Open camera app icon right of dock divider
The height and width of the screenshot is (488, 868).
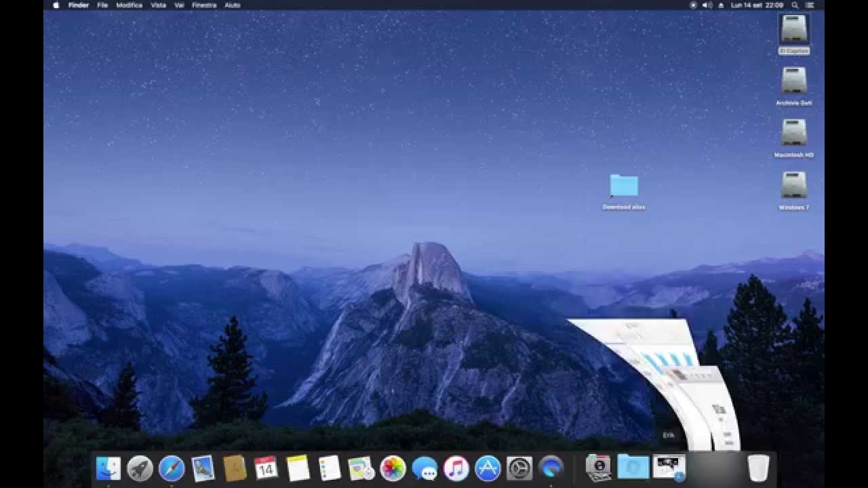pos(599,468)
